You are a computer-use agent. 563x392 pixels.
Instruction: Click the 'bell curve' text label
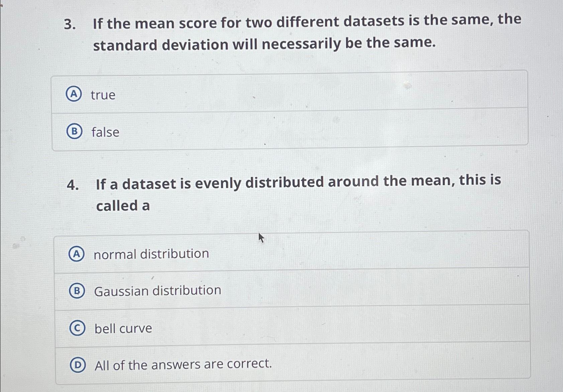click(123, 328)
